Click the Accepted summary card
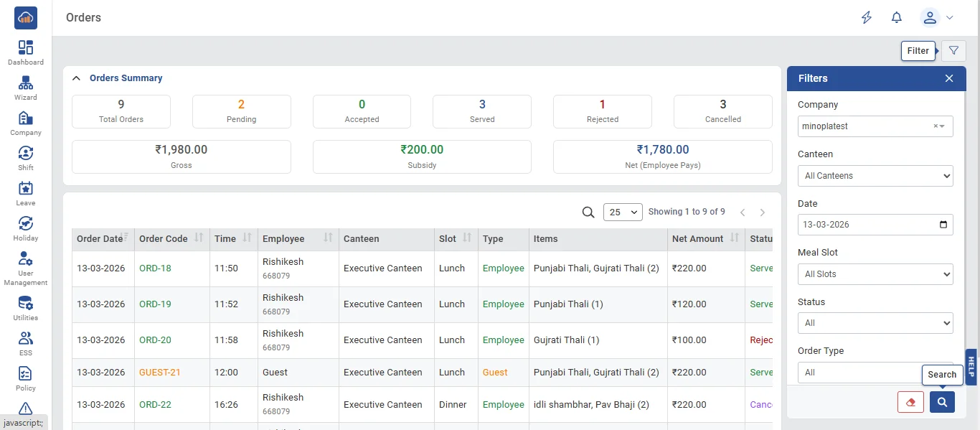The height and width of the screenshot is (430, 980). [x=362, y=111]
